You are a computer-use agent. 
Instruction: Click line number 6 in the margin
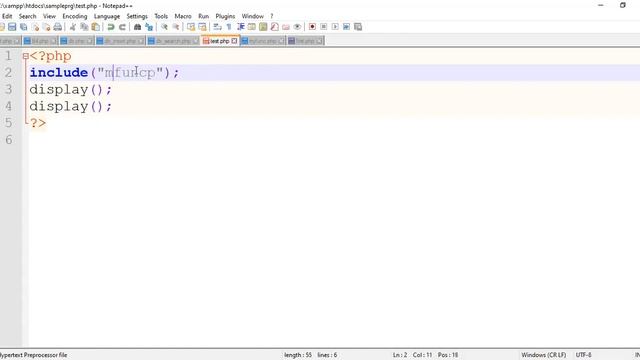[x=9, y=140]
